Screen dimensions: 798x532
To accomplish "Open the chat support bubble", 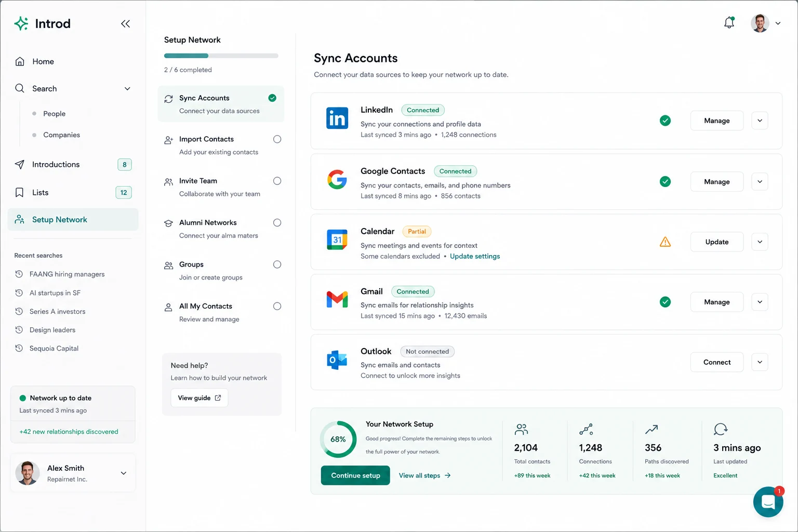I will (768, 502).
